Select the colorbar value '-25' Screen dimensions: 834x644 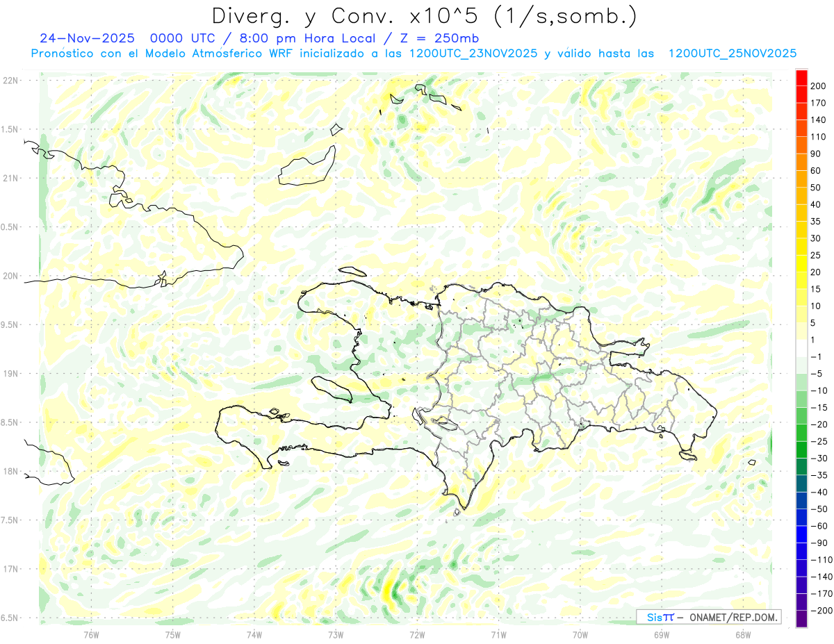819,441
